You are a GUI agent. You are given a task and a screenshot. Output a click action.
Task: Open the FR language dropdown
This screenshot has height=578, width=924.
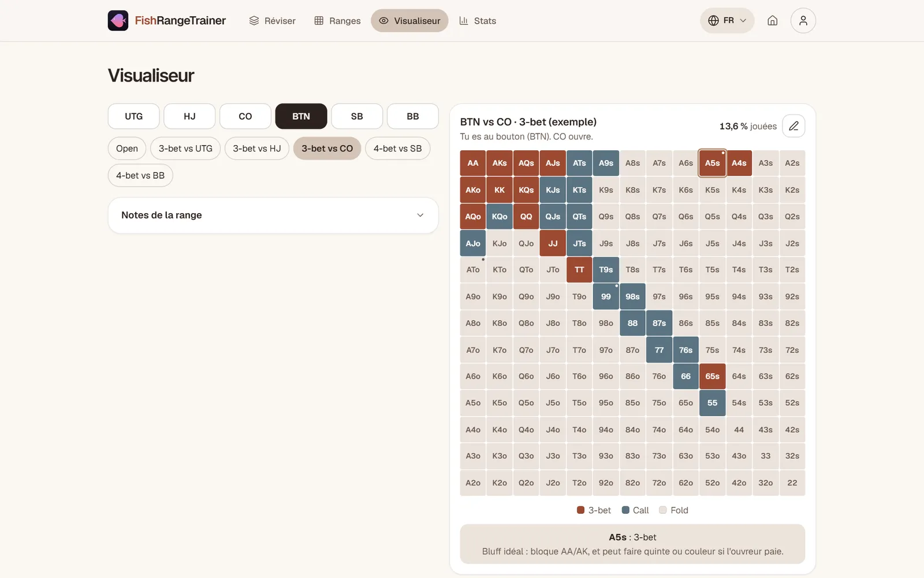click(x=727, y=20)
